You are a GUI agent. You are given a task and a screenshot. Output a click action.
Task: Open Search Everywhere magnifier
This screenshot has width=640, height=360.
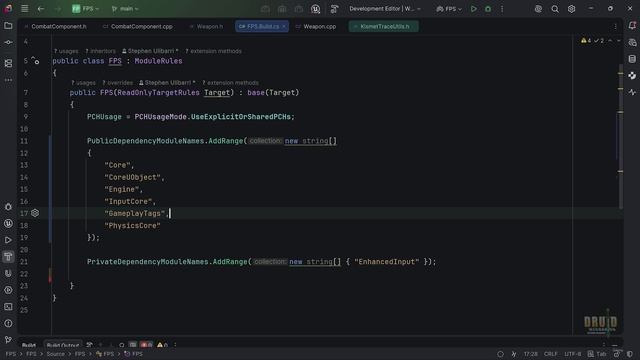pyautogui.click(x=555, y=9)
